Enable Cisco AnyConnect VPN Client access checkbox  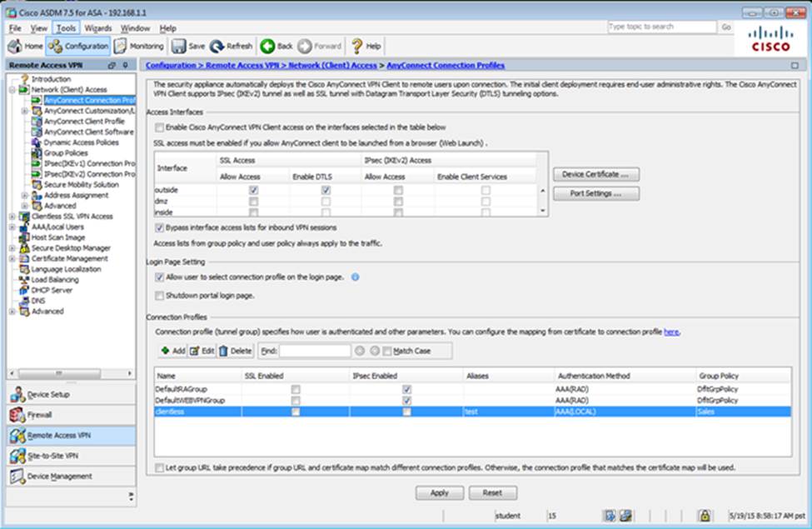159,127
